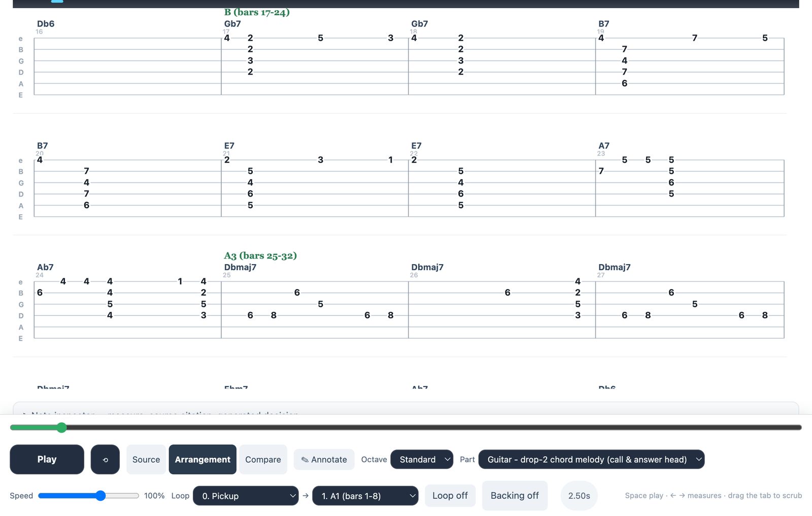The width and height of the screenshot is (812, 516).
Task: Open the Compare view tab
Action: (x=263, y=460)
